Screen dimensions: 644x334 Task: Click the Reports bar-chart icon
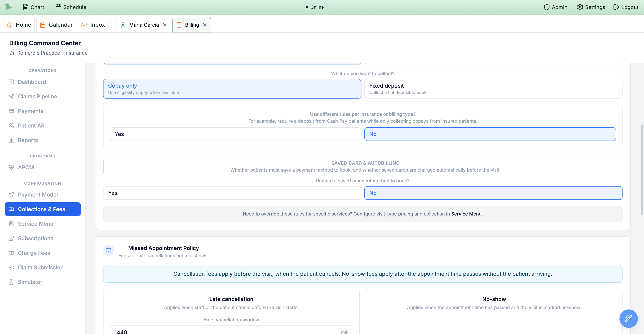click(x=11, y=140)
